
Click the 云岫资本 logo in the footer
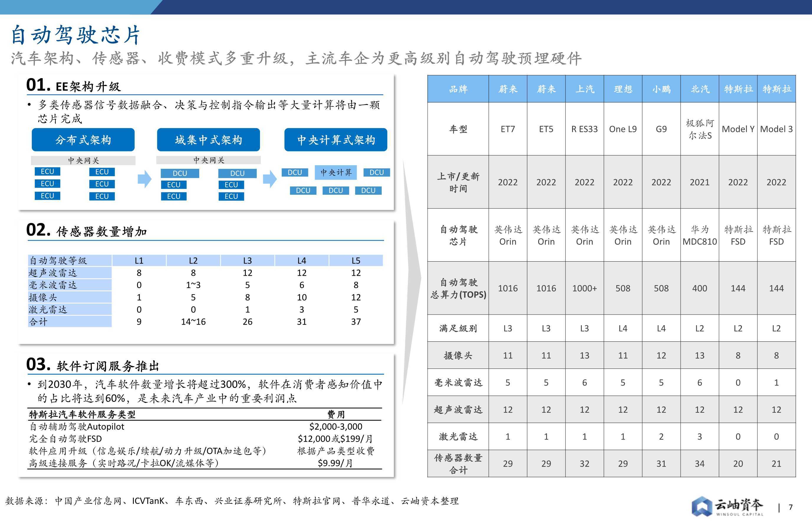click(x=727, y=506)
